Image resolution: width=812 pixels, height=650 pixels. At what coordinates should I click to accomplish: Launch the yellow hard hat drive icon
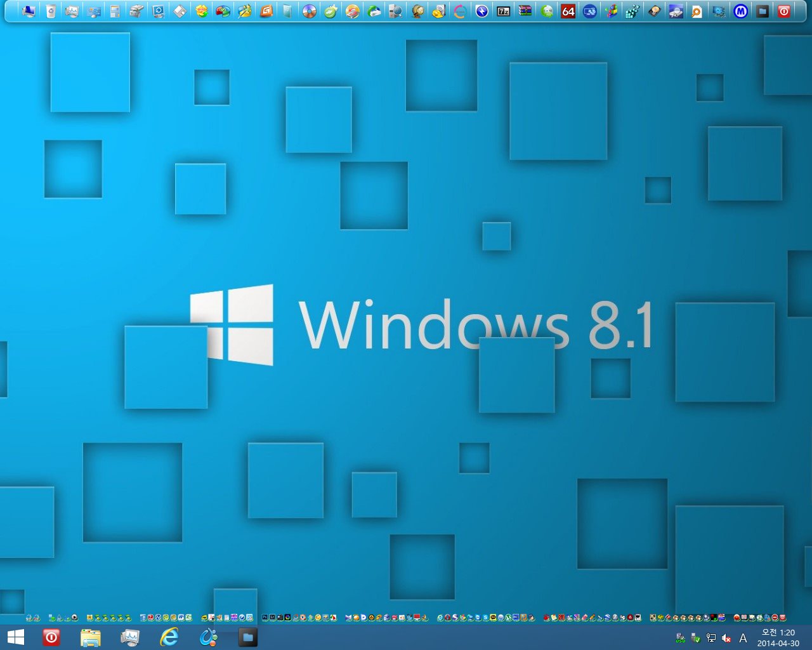438,11
